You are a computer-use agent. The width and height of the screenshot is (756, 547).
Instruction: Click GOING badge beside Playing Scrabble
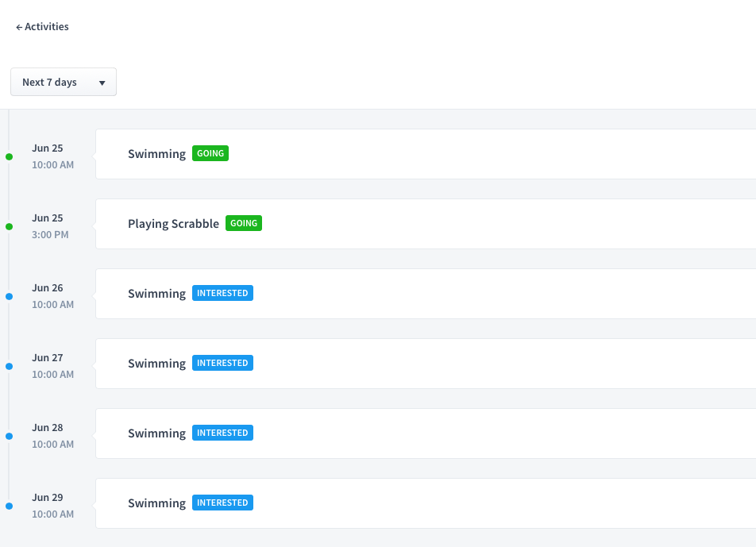tap(244, 223)
